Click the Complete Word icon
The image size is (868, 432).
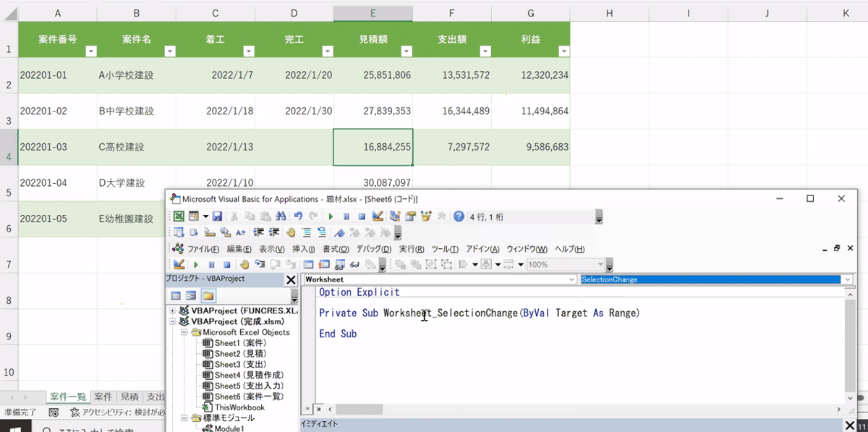[241, 232]
